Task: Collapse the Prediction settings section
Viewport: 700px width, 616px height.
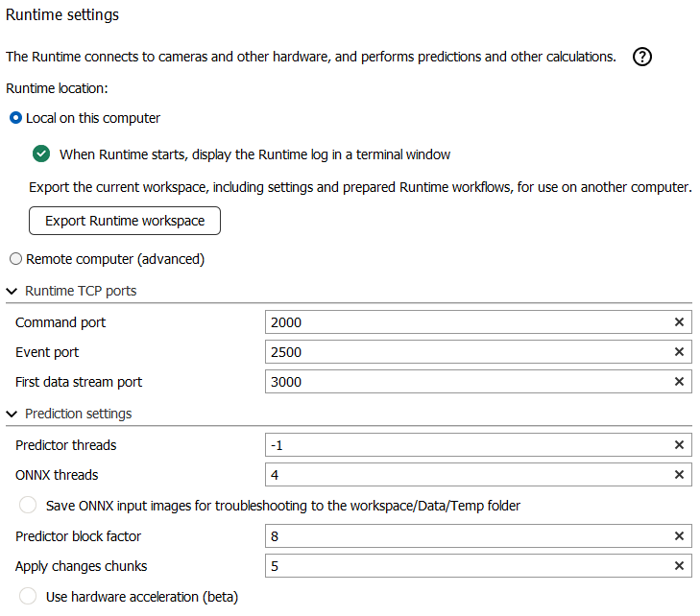Action: (x=12, y=414)
